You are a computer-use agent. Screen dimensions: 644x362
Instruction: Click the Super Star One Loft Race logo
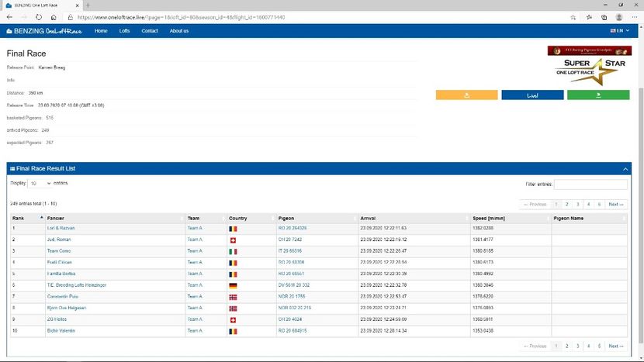pos(587,67)
